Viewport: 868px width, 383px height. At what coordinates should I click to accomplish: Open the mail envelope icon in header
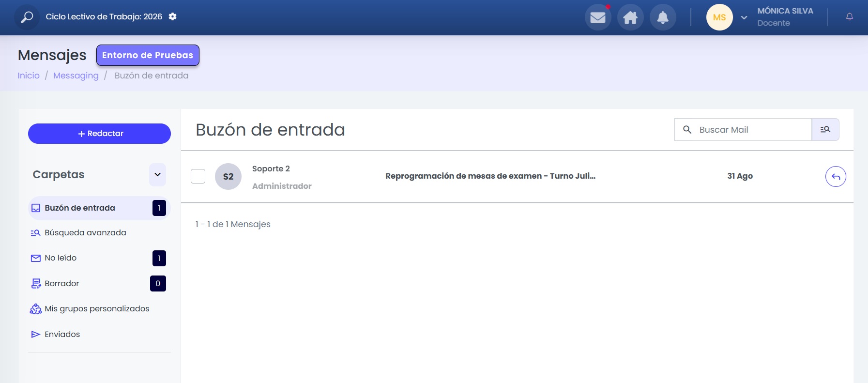tap(598, 17)
